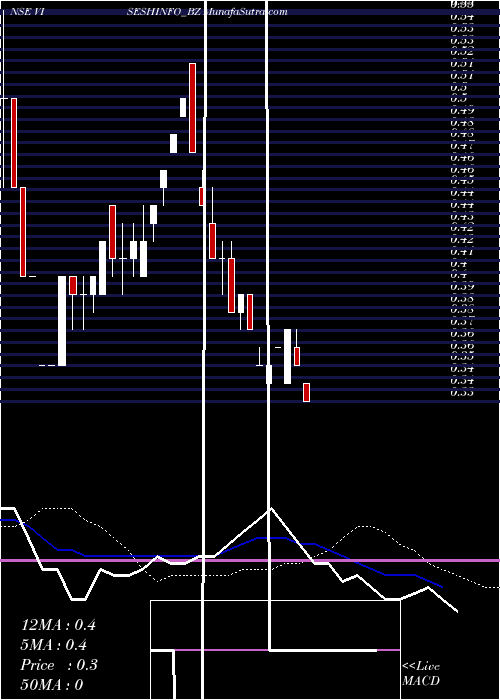Click the 0.37 price axis label
The image size is (500, 700).
click(462, 321)
